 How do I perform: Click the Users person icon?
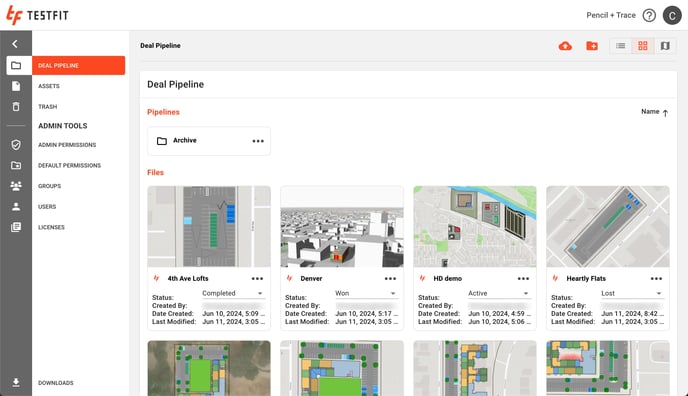(x=16, y=207)
